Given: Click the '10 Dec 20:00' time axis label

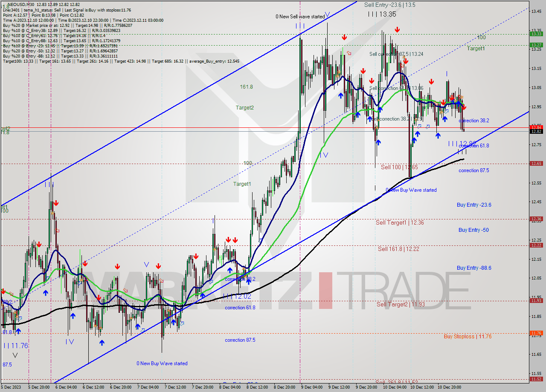Looking at the screenshot, I should 450,387.
